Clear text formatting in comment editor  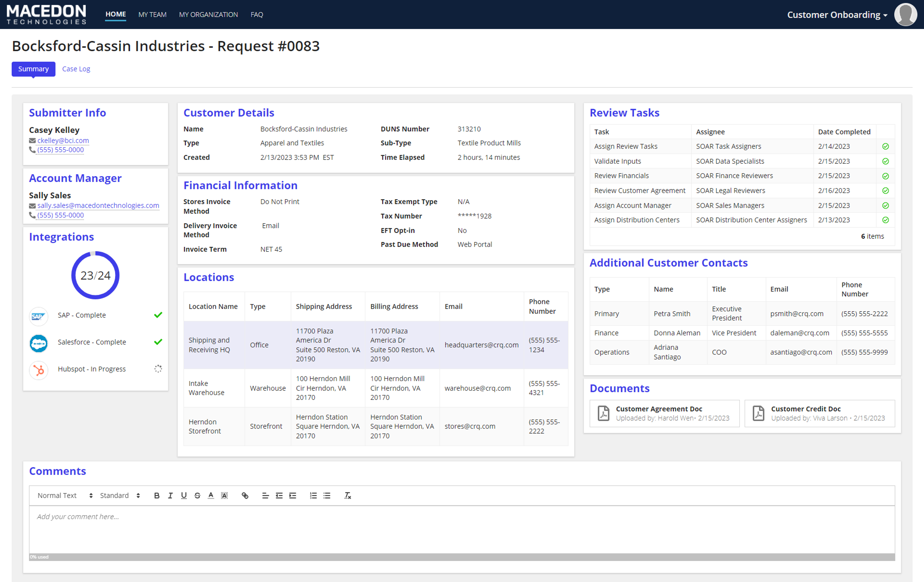pyautogui.click(x=347, y=495)
